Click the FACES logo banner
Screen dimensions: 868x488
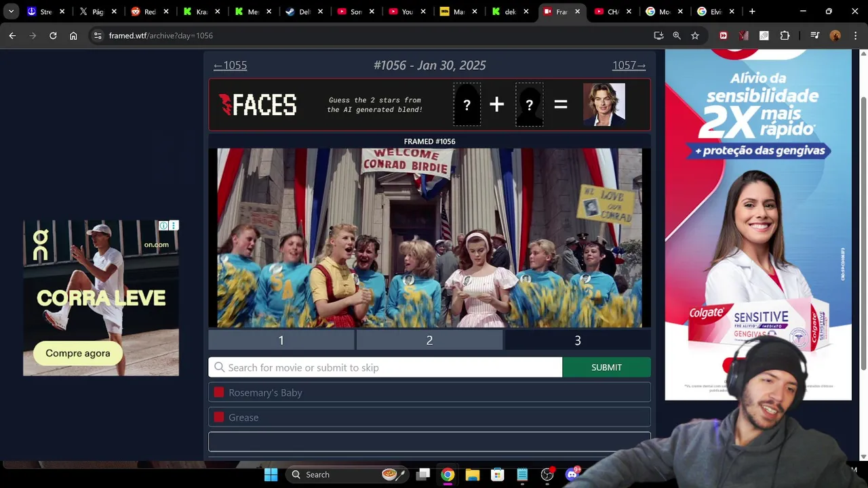coord(258,104)
